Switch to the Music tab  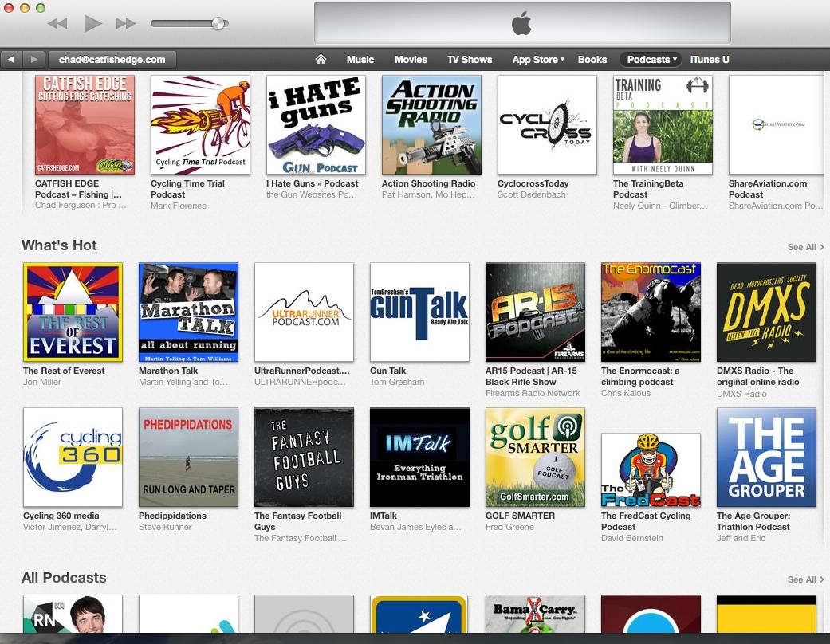tap(360, 60)
